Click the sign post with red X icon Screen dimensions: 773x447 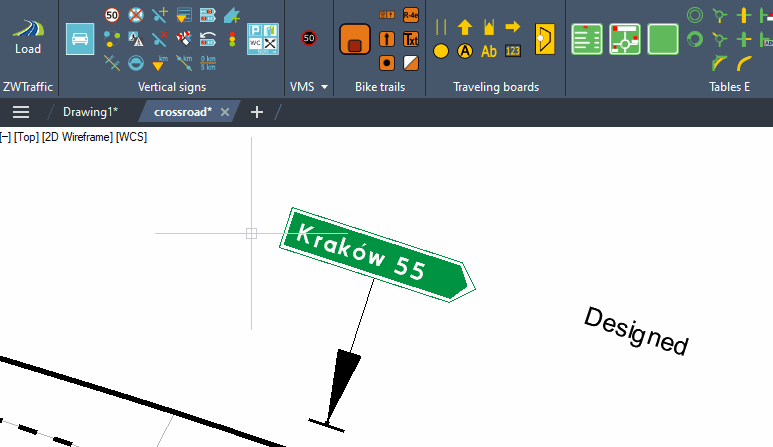click(160, 39)
